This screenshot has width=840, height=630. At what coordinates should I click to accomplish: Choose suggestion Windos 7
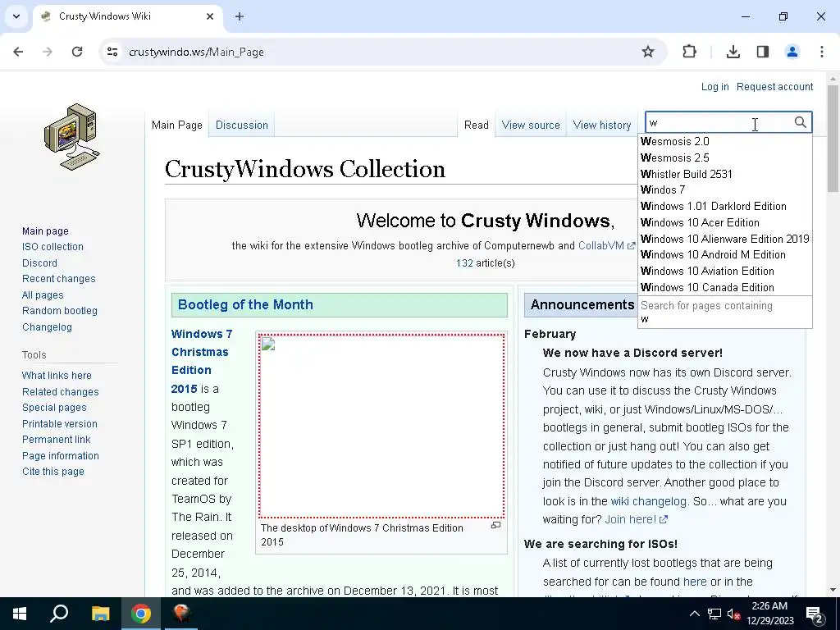click(x=725, y=189)
